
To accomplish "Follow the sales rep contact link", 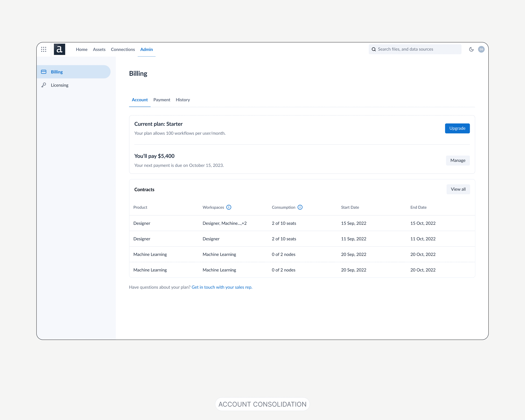I will [222, 287].
